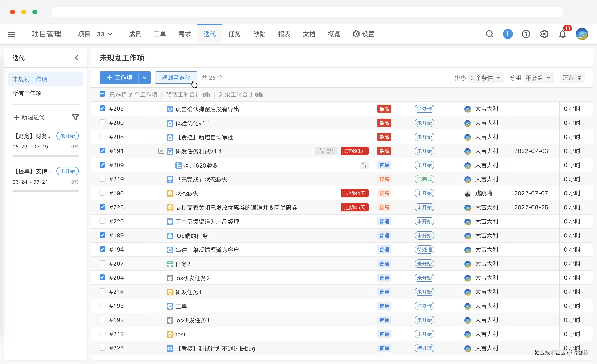Viewport: 597px width, 364px height.
Task: Expand the subtask list of #191
Action: (x=161, y=151)
